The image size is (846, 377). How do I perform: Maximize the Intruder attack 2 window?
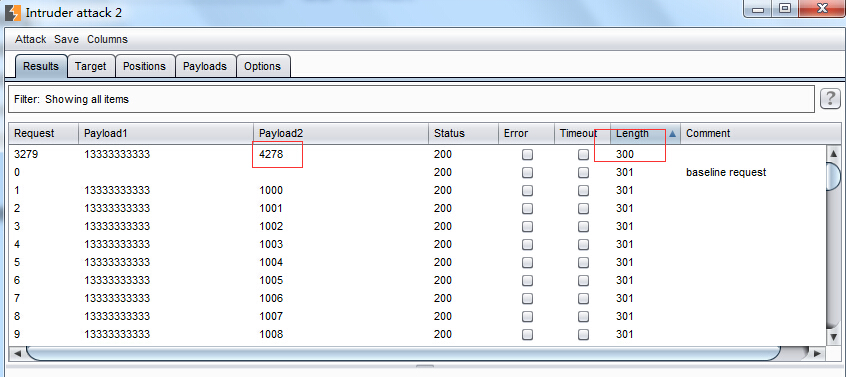pos(785,8)
